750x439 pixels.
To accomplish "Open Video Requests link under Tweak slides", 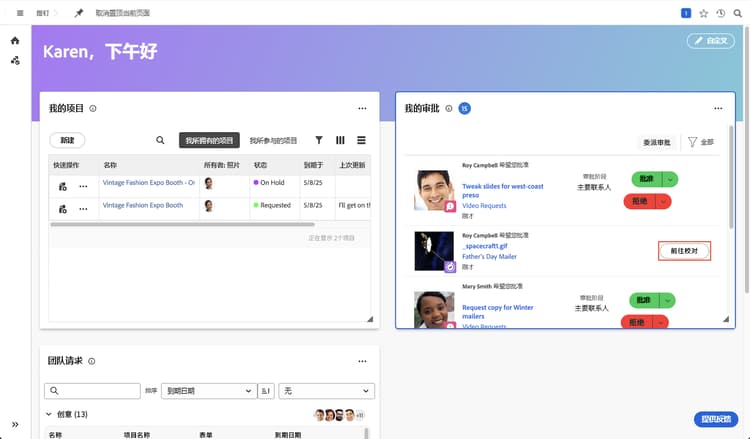I will point(484,206).
